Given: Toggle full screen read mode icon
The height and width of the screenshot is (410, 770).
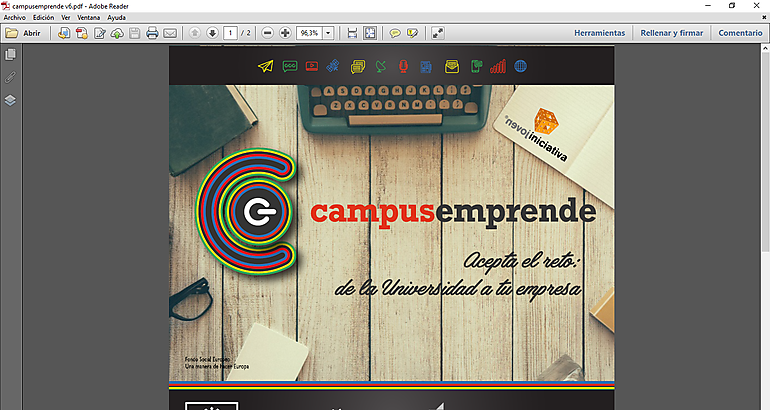Looking at the screenshot, I should tap(438, 33).
